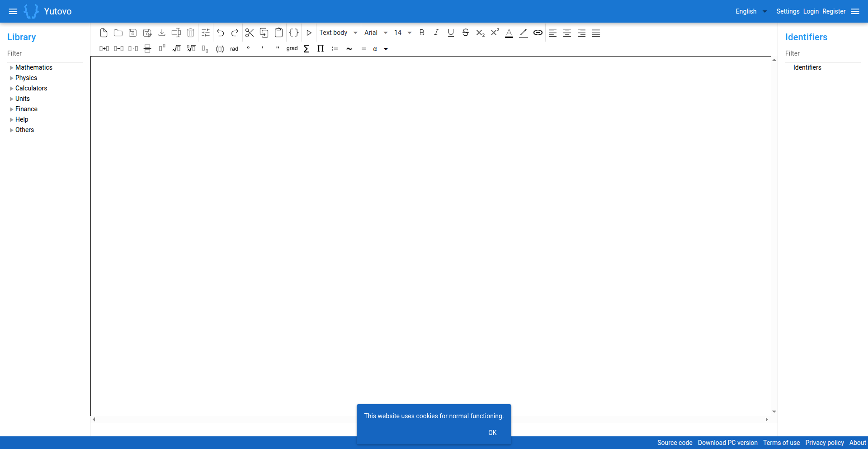Open the Settings menu item

[788, 11]
